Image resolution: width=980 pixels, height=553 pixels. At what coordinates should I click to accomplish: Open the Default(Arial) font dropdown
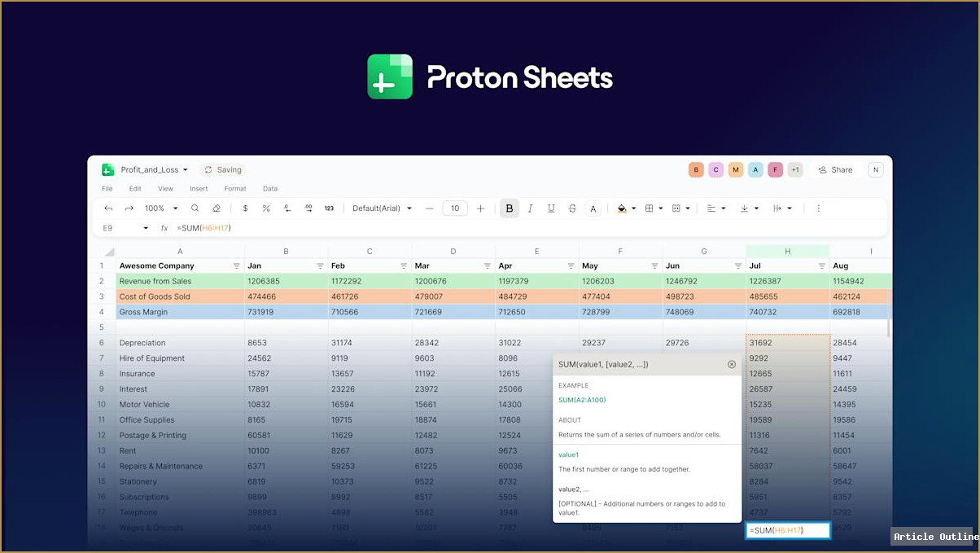pyautogui.click(x=381, y=208)
